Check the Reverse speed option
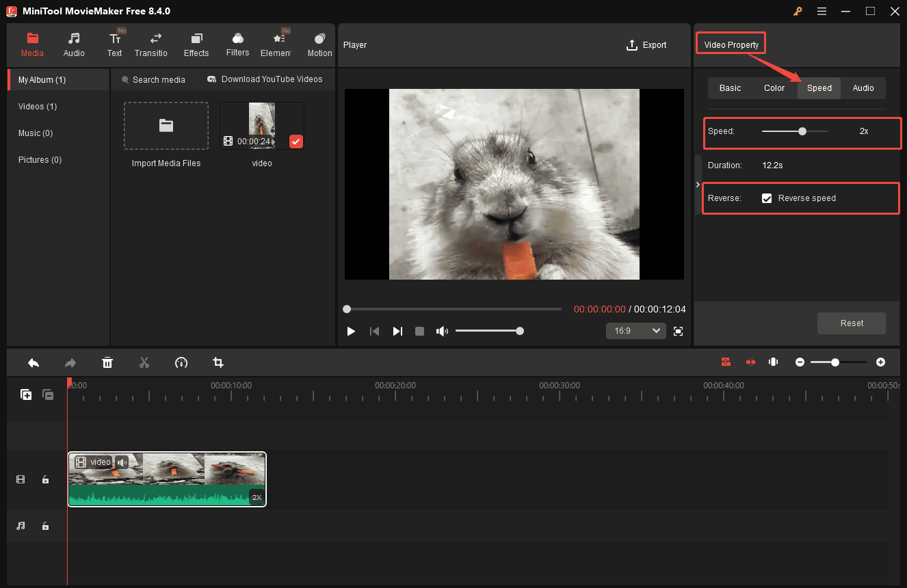This screenshot has height=588, width=907. click(x=767, y=198)
